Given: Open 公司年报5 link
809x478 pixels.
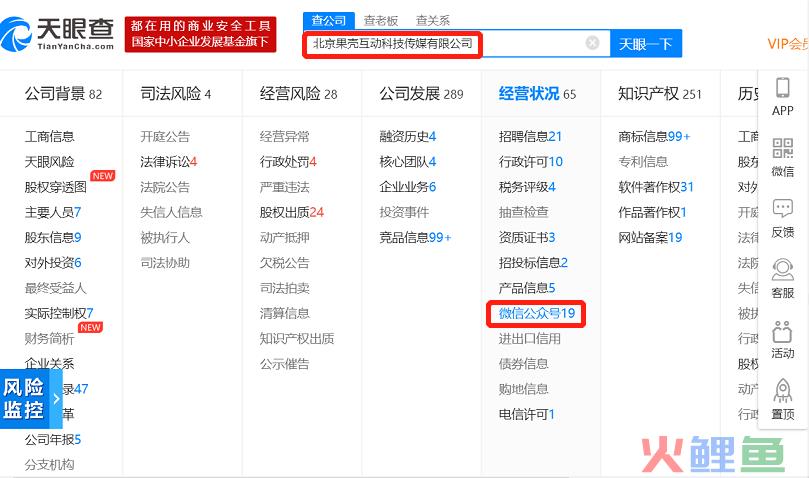Looking at the screenshot, I should [53, 440].
